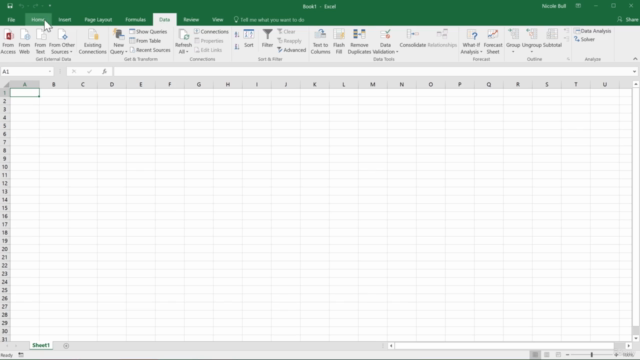Screen dimensions: 640x360
Task: Open the New Query dropdown
Action: pyautogui.click(x=118, y=42)
